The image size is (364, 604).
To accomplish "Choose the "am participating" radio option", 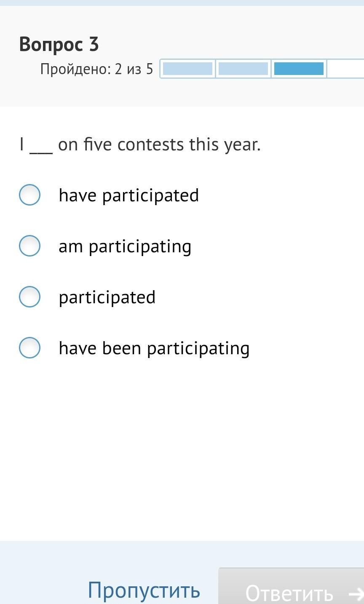I will tap(29, 246).
